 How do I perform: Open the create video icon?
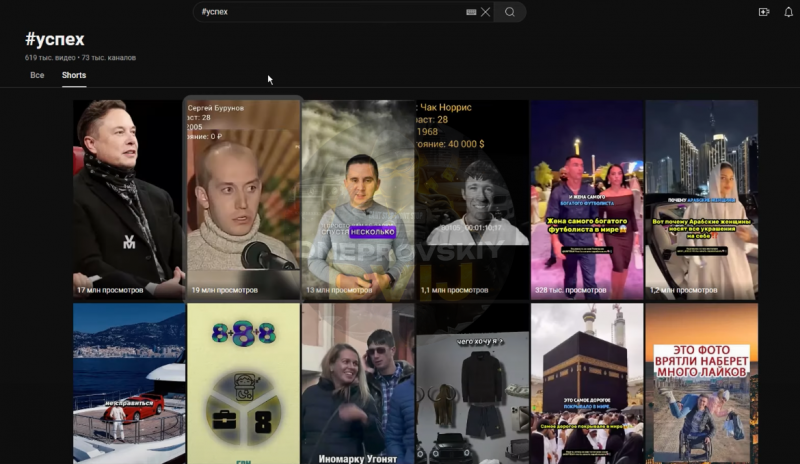764,12
